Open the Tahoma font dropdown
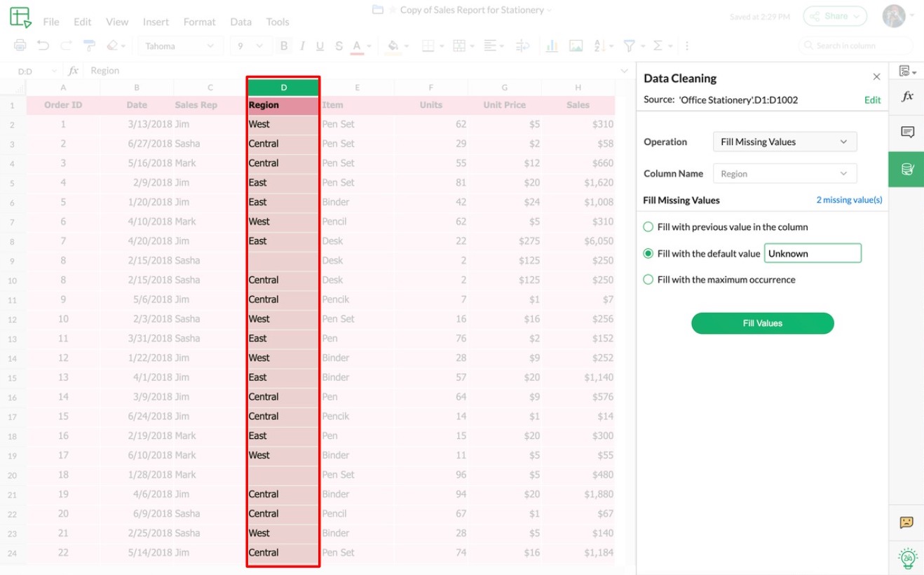Image resolution: width=924 pixels, height=575 pixels. click(x=179, y=46)
